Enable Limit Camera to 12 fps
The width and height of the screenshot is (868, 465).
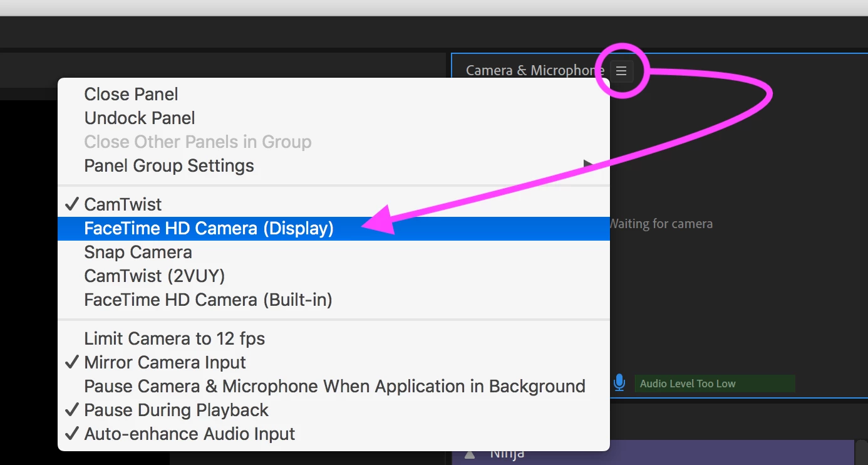[x=333, y=338]
